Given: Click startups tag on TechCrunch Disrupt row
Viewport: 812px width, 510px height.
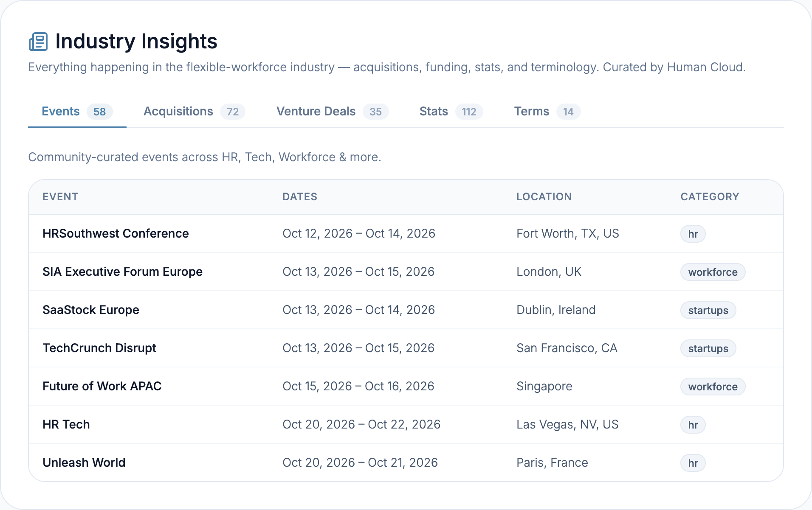Looking at the screenshot, I should (x=708, y=348).
